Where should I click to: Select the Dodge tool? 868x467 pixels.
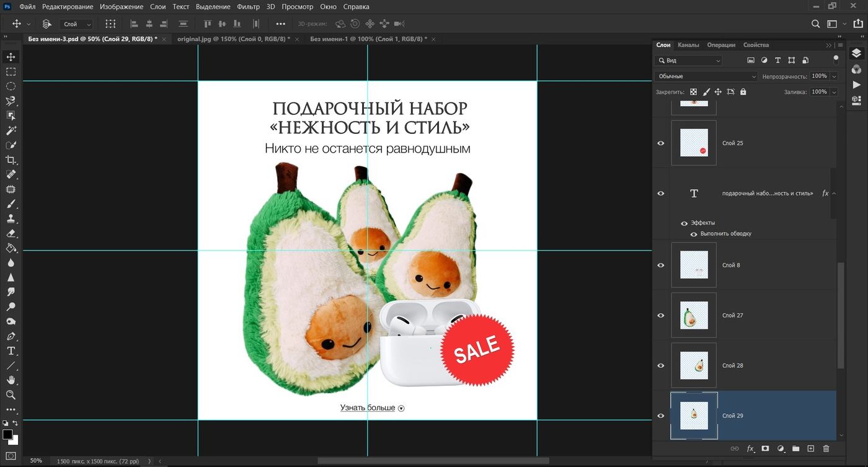tap(11, 307)
